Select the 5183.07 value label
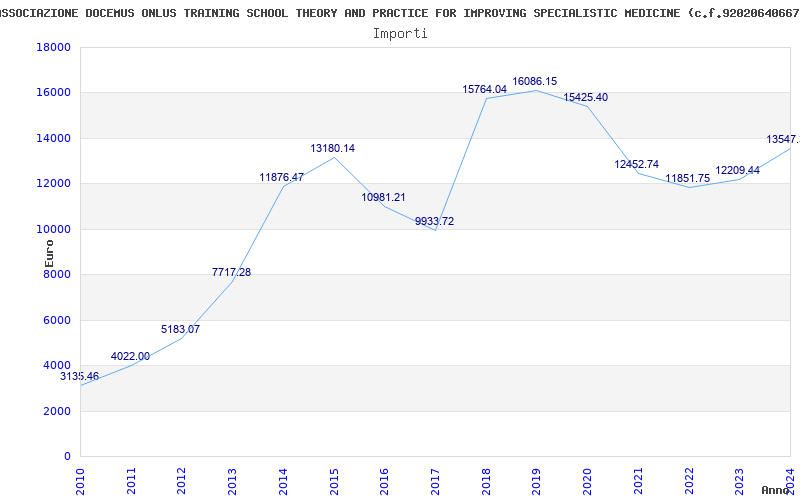 (x=181, y=330)
